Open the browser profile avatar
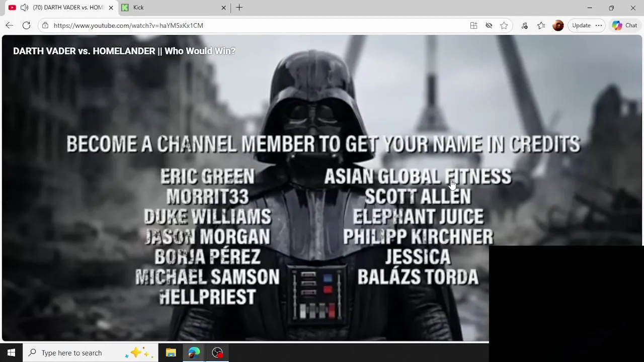Viewport: 644px width, 362px height. [x=558, y=25]
